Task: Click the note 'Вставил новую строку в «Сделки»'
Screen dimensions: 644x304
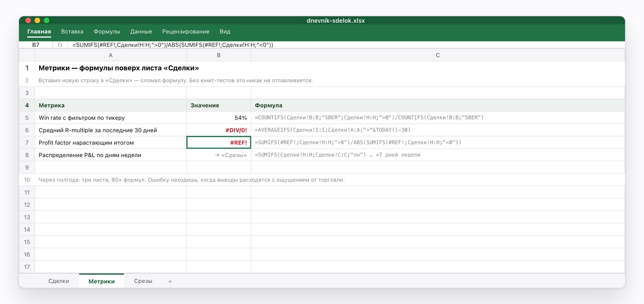Action: click(x=176, y=81)
